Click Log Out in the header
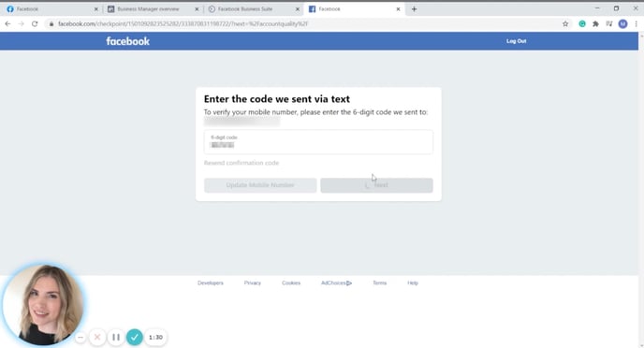 tap(517, 41)
